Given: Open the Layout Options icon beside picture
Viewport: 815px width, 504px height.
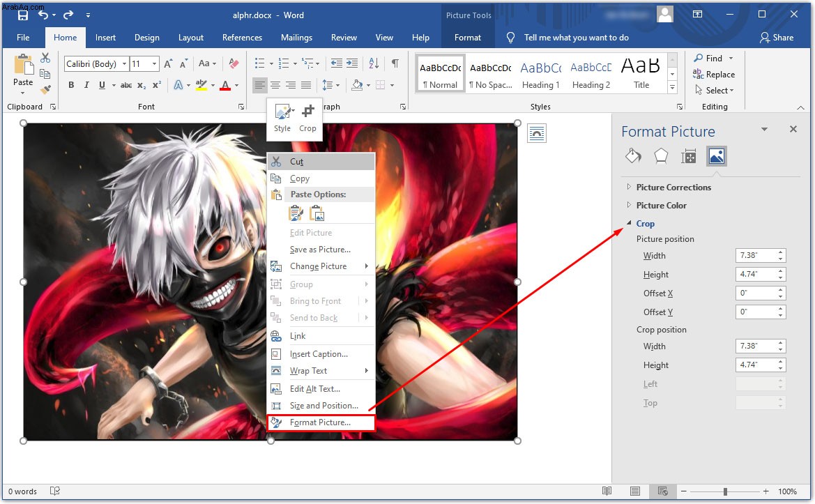Looking at the screenshot, I should coord(537,134).
